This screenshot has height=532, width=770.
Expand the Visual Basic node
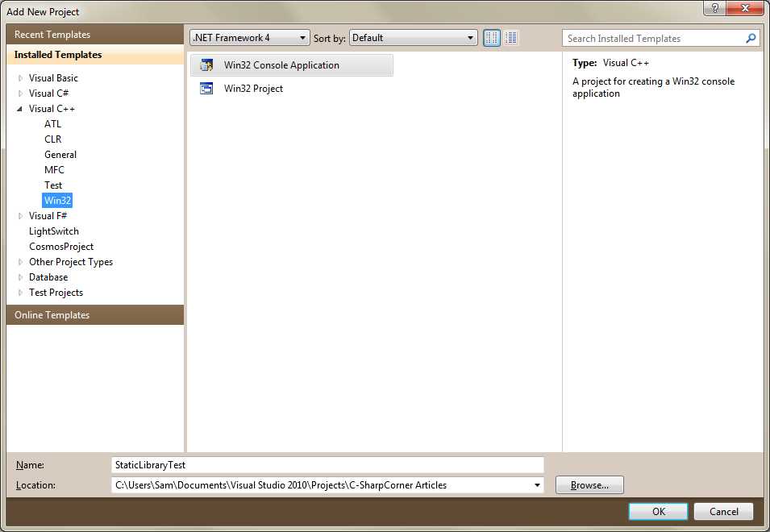click(20, 78)
